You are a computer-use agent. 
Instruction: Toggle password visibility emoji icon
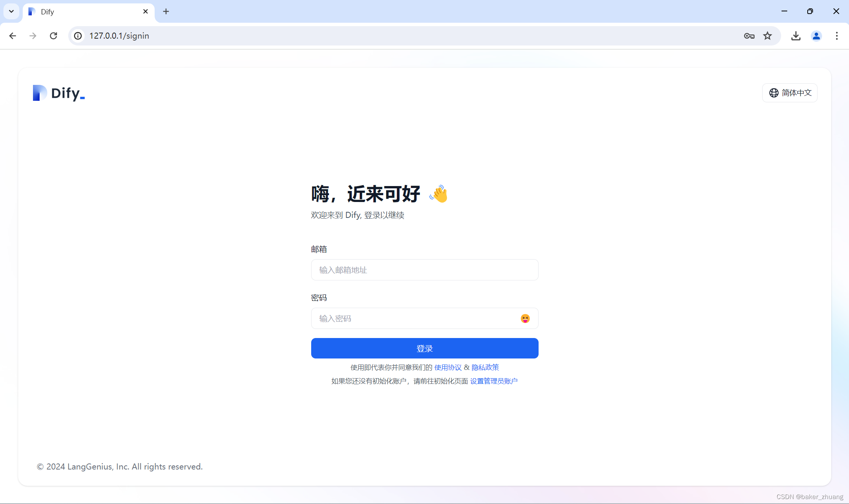[525, 319]
